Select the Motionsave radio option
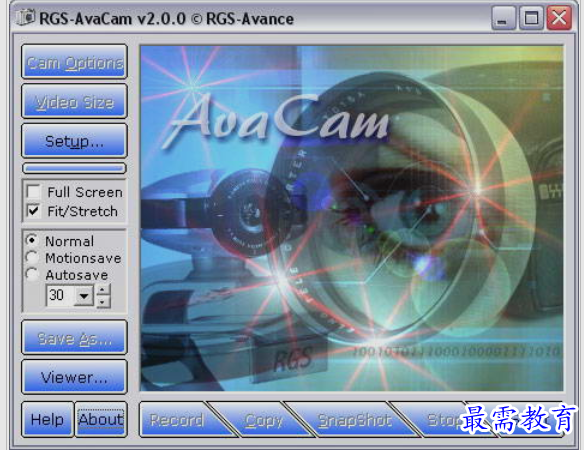 click(32, 257)
